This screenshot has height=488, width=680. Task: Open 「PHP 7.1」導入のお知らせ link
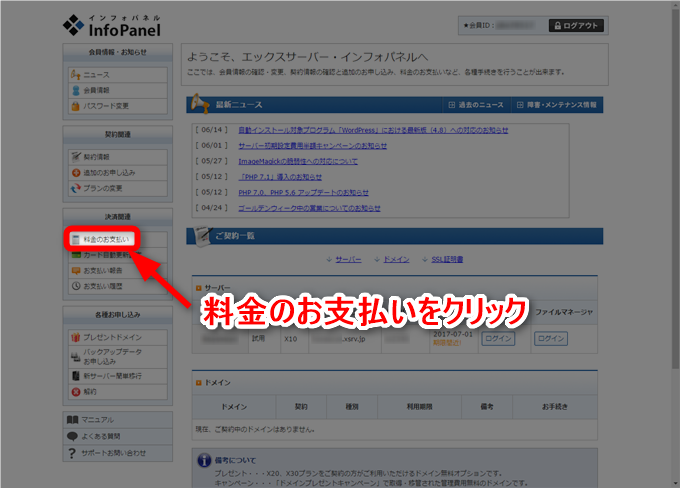(280, 177)
